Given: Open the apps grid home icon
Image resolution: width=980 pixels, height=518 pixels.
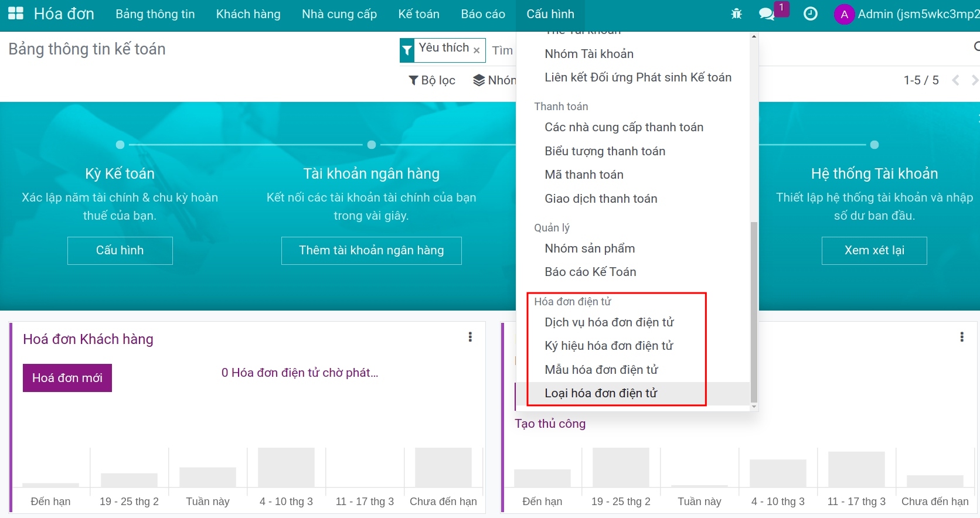Looking at the screenshot, I should click(16, 14).
